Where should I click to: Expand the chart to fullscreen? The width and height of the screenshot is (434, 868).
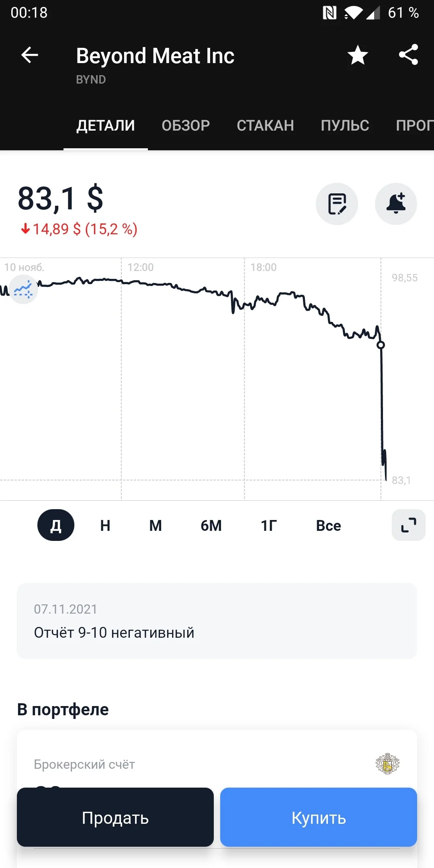(409, 525)
